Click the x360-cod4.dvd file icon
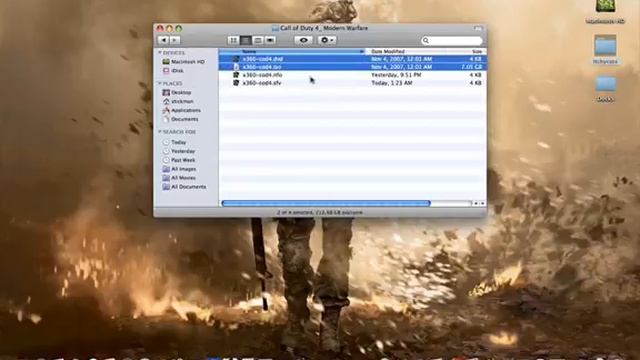Screen dimensions: 640x360 click(236, 59)
